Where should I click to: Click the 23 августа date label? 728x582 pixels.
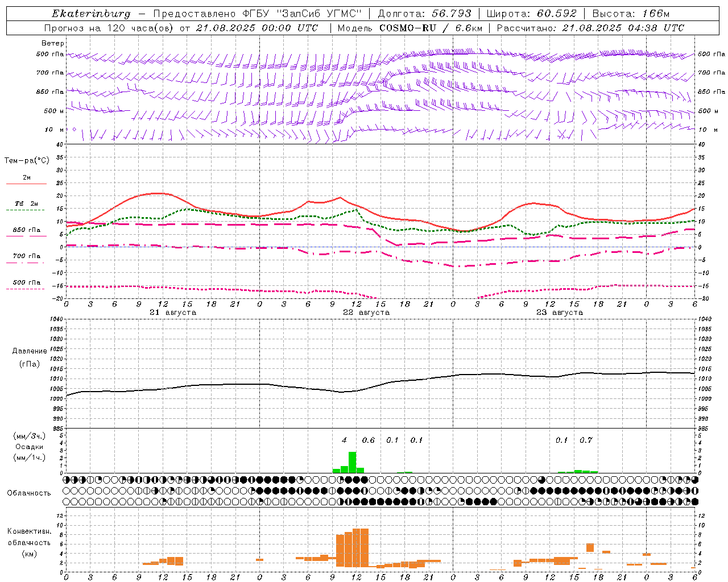[x=560, y=313]
